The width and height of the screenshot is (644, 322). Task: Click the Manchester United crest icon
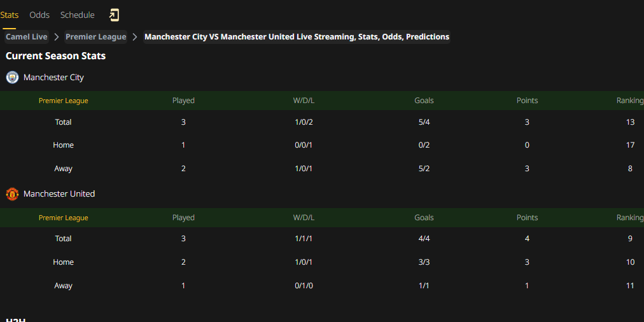[12, 194]
